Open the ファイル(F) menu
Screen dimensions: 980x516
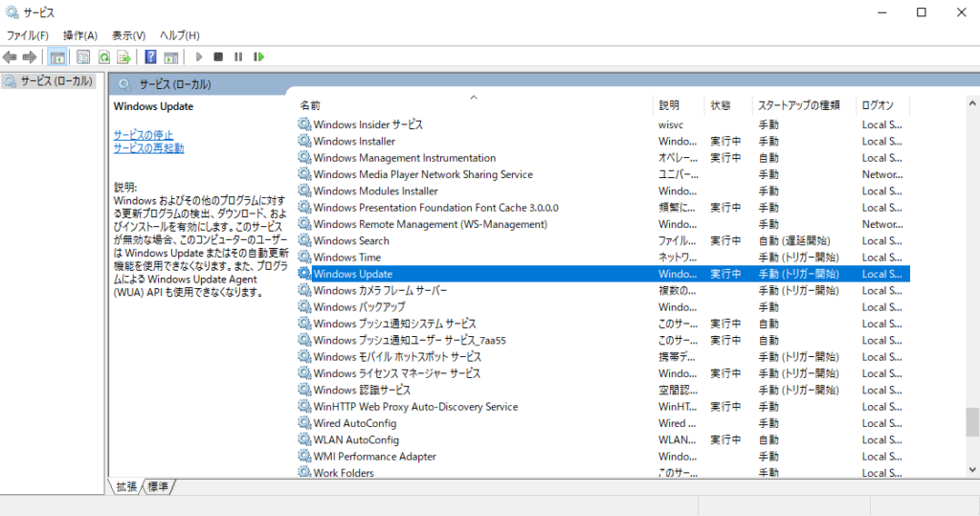tap(28, 35)
